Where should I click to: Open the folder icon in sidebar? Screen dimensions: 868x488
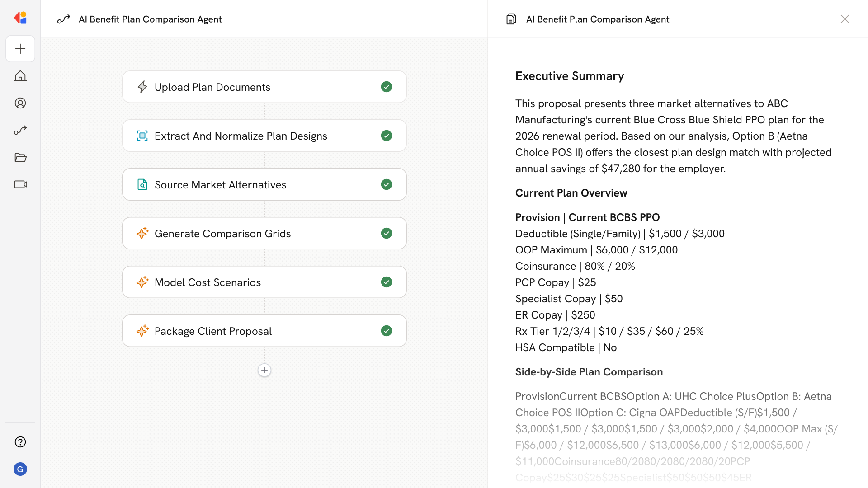20,157
